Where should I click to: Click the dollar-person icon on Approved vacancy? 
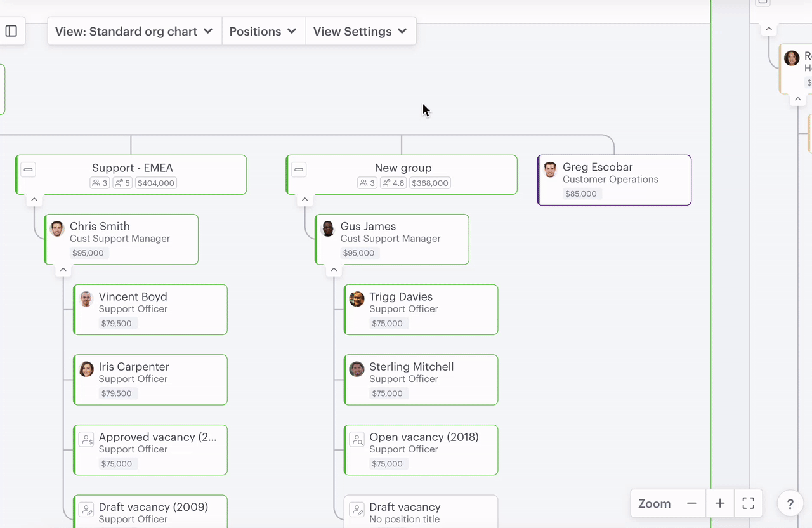click(86, 439)
